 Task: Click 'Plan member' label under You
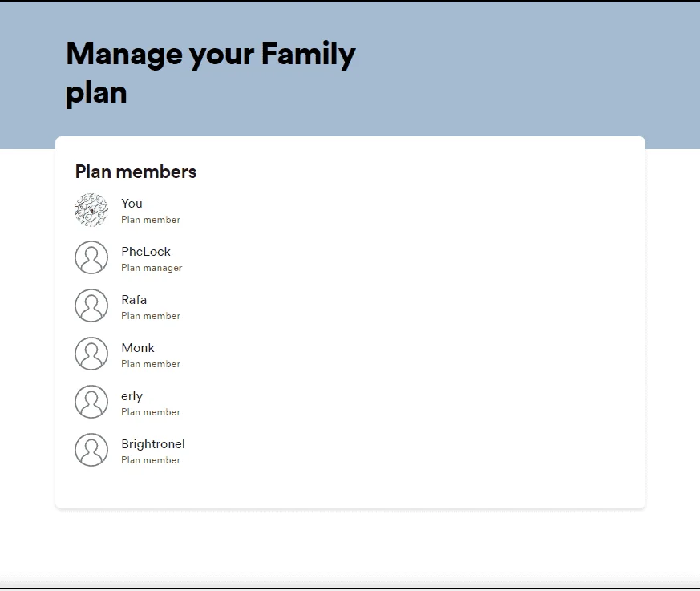click(151, 220)
